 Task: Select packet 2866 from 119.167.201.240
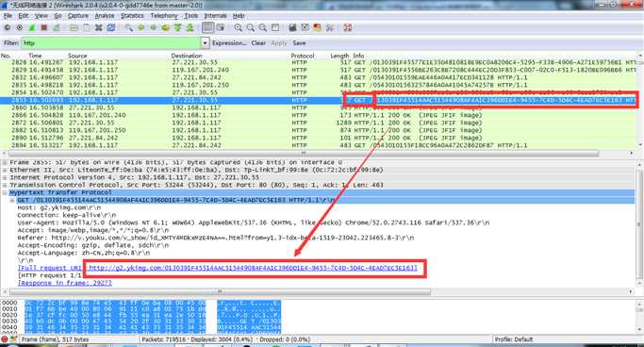pyautogui.click(x=319, y=115)
